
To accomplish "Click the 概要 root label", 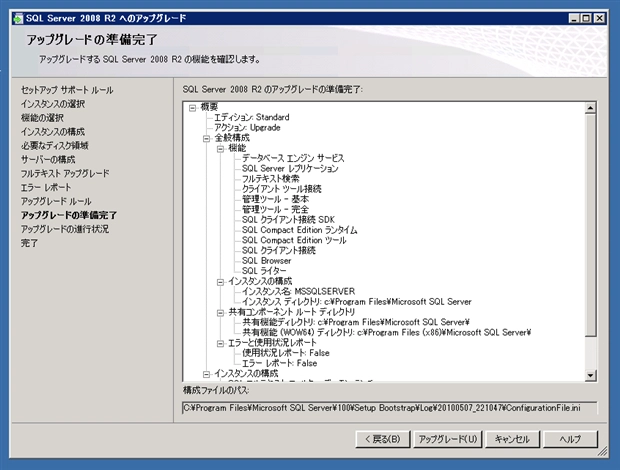I will pyautogui.click(x=209, y=107).
